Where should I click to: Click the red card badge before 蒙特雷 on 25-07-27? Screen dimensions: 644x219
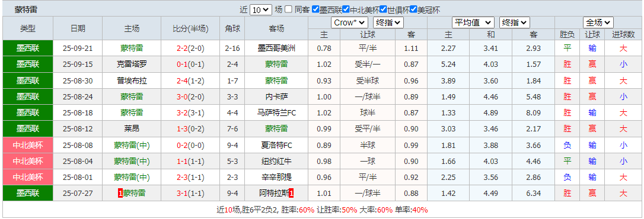click(x=120, y=193)
